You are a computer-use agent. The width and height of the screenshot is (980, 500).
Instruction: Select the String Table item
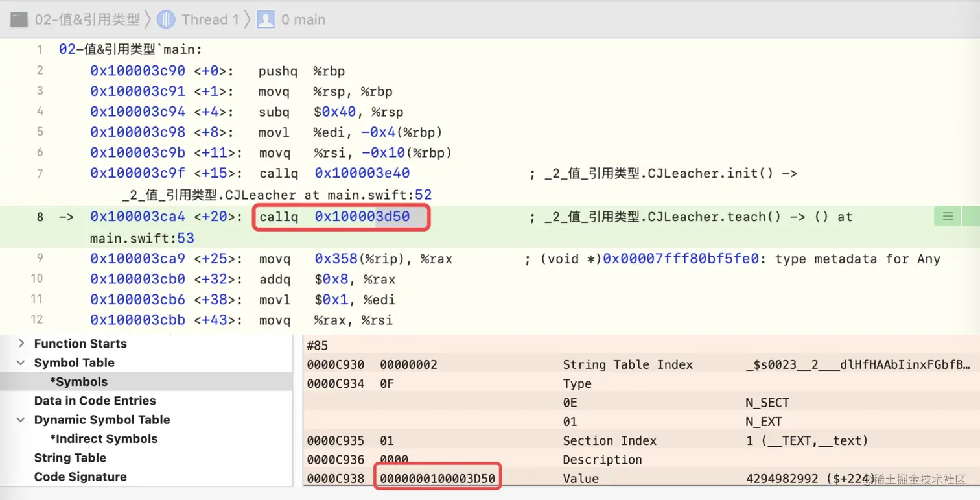click(x=70, y=457)
